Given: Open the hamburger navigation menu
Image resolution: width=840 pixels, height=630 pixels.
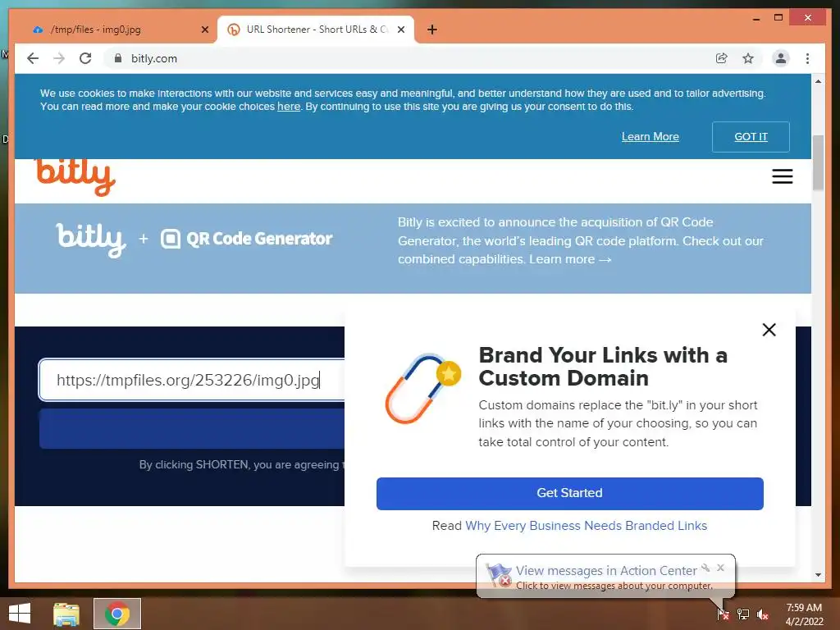Looking at the screenshot, I should [782, 176].
